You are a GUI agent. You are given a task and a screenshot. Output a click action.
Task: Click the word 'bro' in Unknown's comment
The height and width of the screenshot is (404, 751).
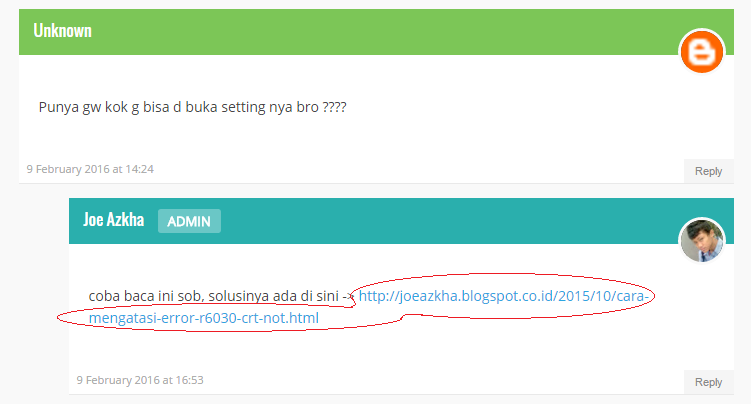point(307,107)
